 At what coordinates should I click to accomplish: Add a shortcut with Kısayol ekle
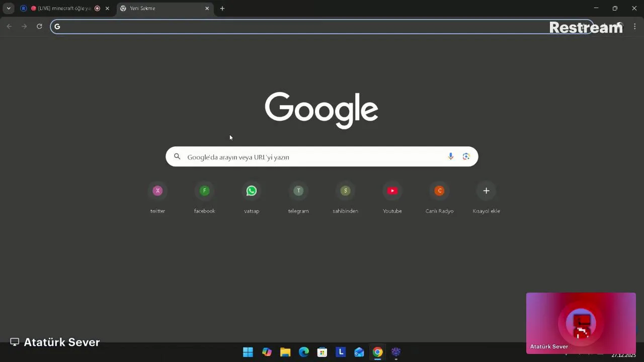486,191
